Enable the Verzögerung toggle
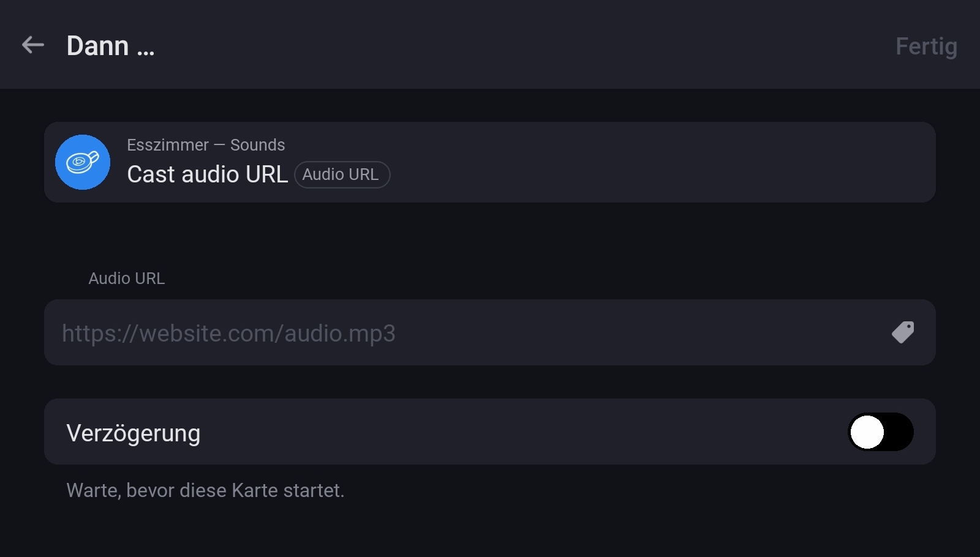This screenshot has width=980, height=557. click(881, 432)
